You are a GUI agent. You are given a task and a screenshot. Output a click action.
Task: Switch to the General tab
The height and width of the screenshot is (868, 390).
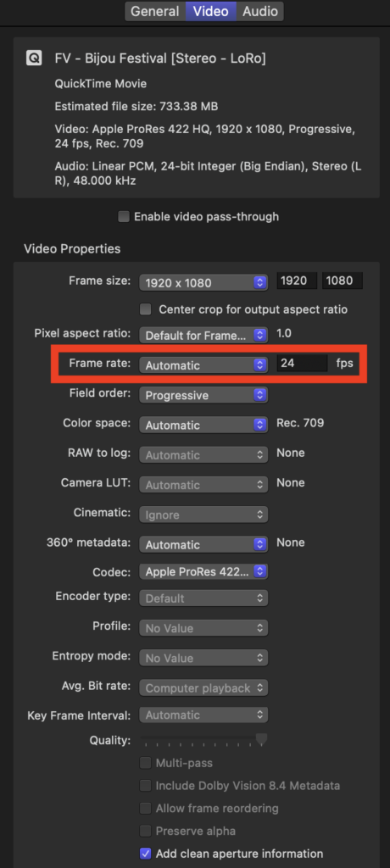155,11
